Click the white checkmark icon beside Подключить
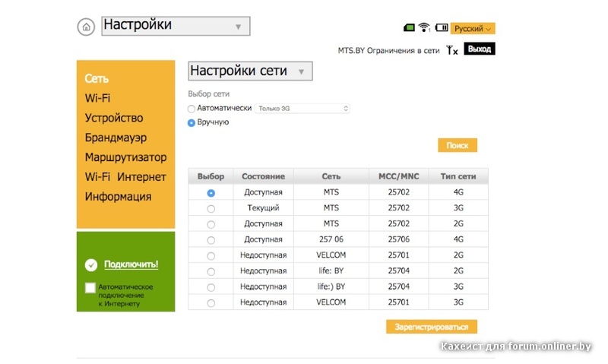 (91, 264)
